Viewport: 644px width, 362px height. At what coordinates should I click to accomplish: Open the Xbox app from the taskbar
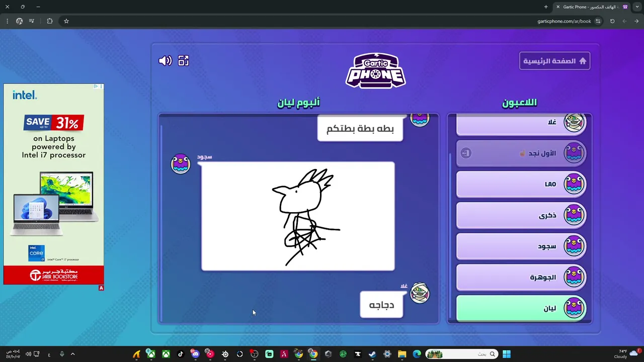point(166,354)
